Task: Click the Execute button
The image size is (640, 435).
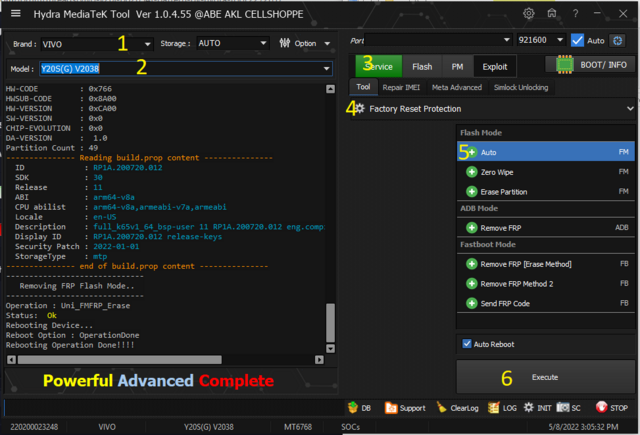Action: coord(545,377)
